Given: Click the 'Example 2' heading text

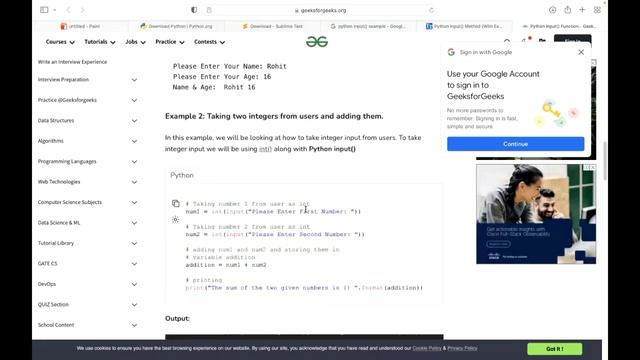Looking at the screenshot, I should pyautogui.click(x=274, y=116).
